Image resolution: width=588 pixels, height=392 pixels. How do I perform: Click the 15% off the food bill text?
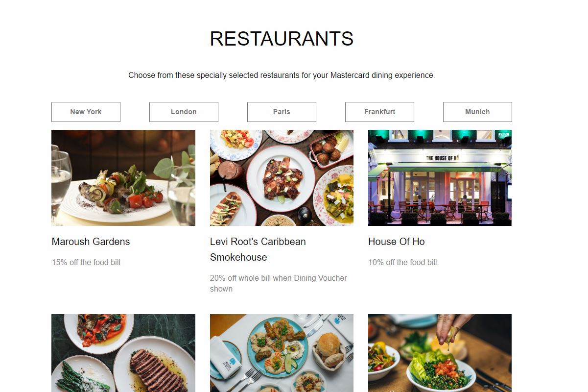pos(86,263)
